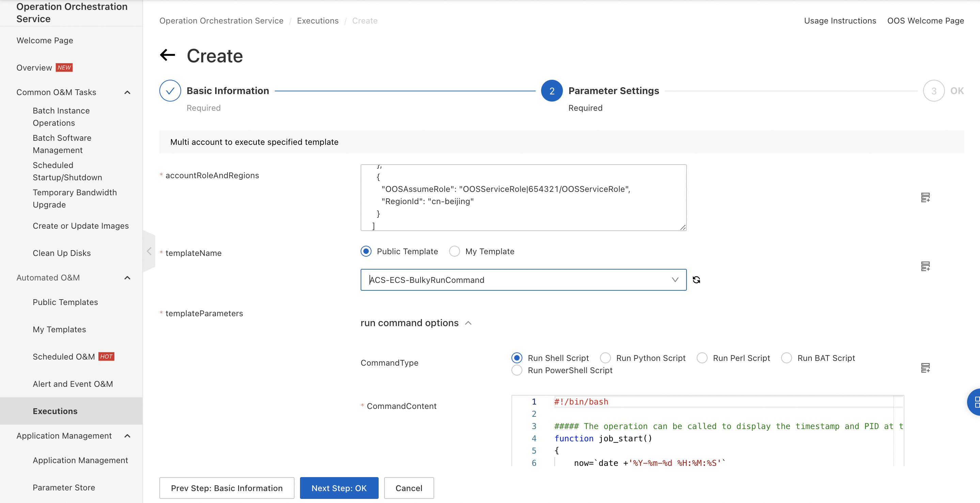Click the Parameter Settings step circle

point(552,91)
